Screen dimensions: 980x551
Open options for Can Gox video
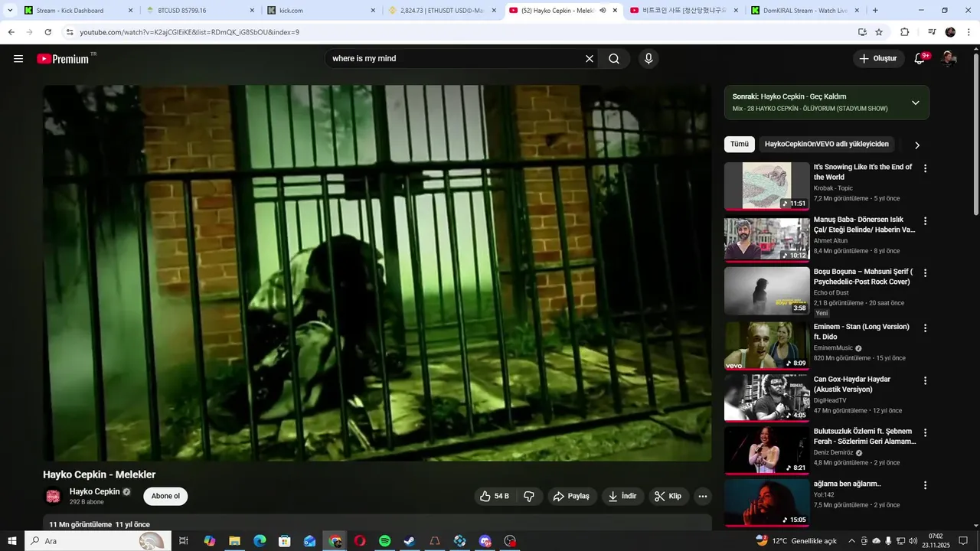[x=925, y=380]
